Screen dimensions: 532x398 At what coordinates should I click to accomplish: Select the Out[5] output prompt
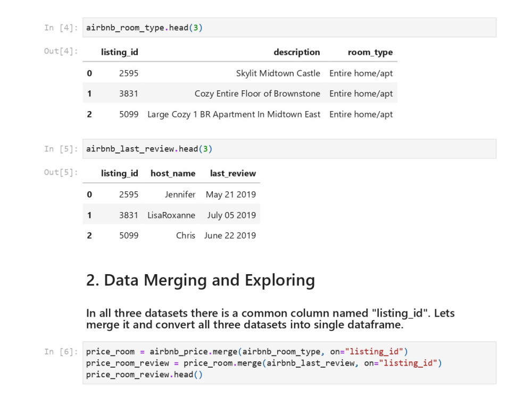tap(61, 173)
